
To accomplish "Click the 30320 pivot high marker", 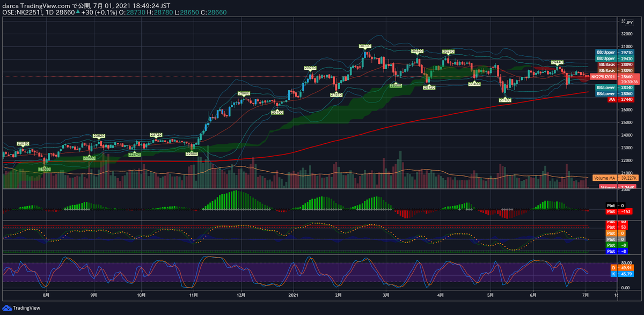I will point(418,51).
